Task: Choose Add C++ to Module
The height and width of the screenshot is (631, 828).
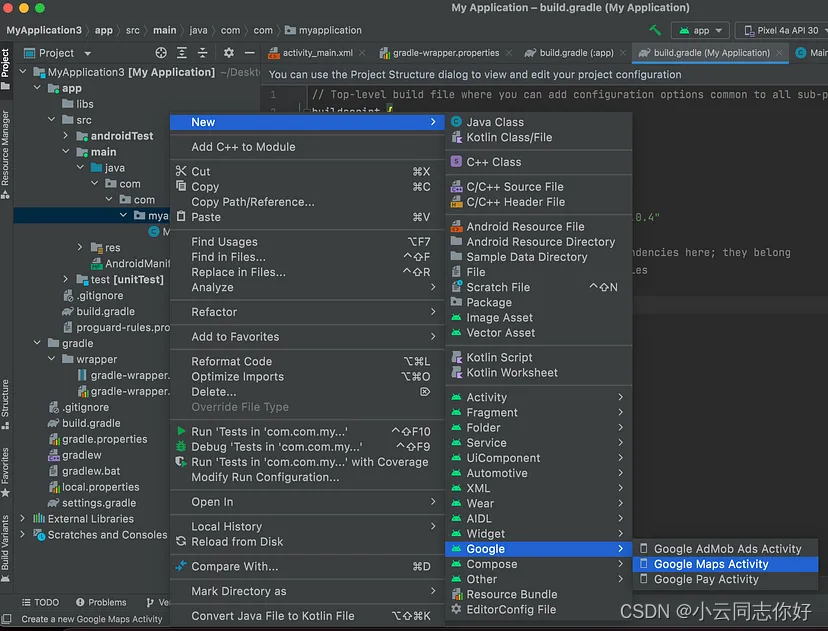Action: [307, 147]
